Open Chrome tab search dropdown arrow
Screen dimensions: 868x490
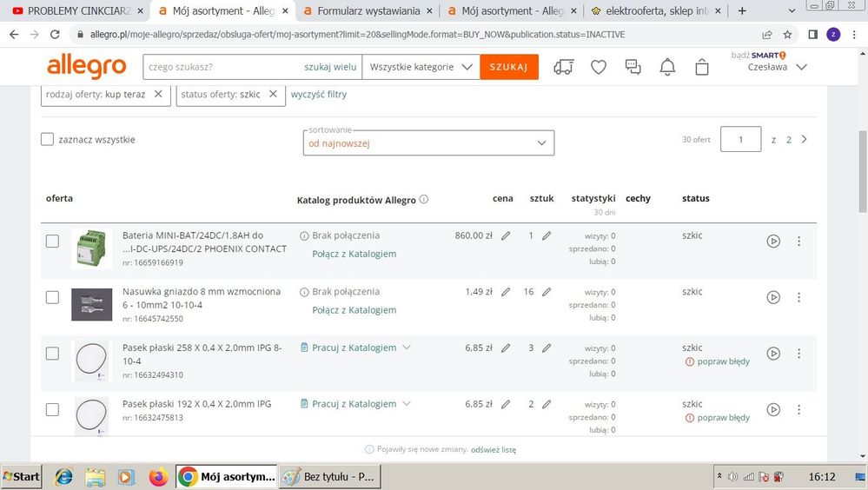tap(792, 10)
